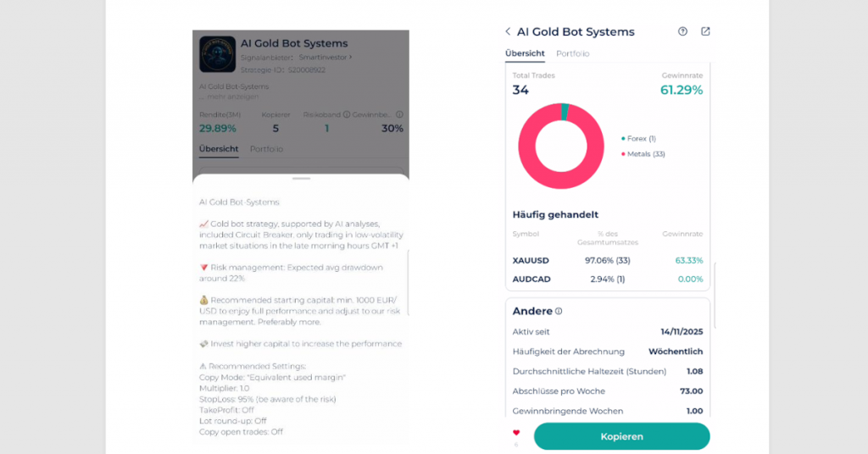The height and width of the screenshot is (454, 868).
Task: Click the 63.33% win rate for XAUUSD
Action: coord(688,260)
